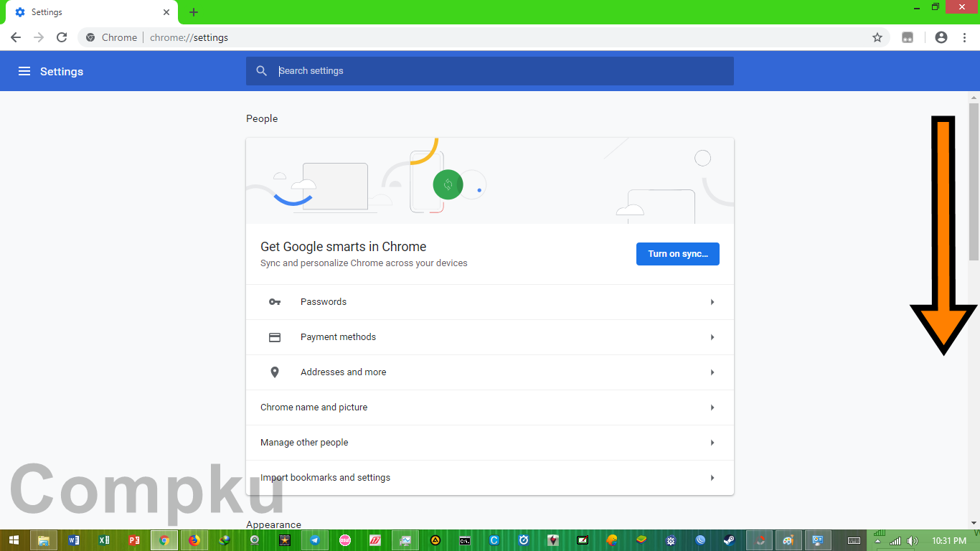Open the Payment methods row
Viewport: 980px width, 551px height.
(490, 337)
